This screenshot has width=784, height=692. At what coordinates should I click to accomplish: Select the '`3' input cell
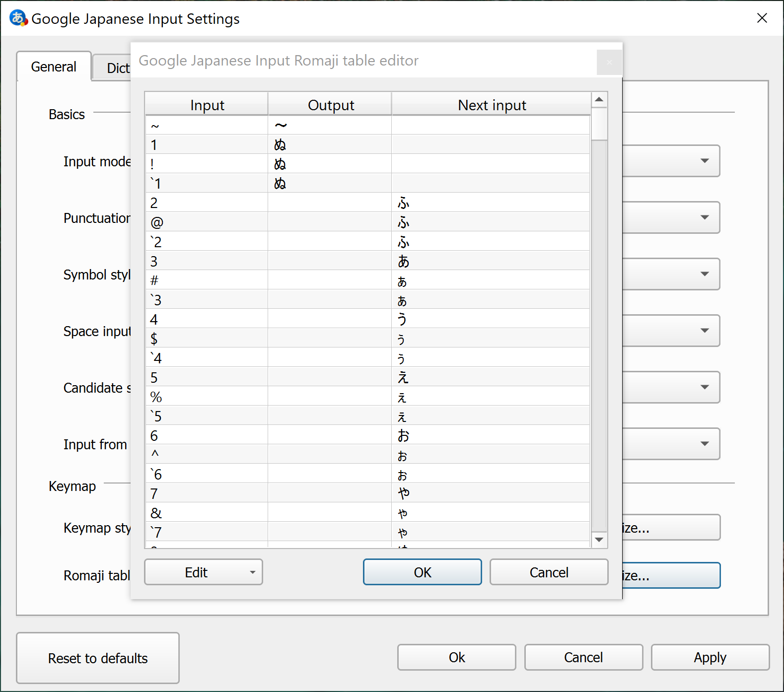[x=207, y=300]
